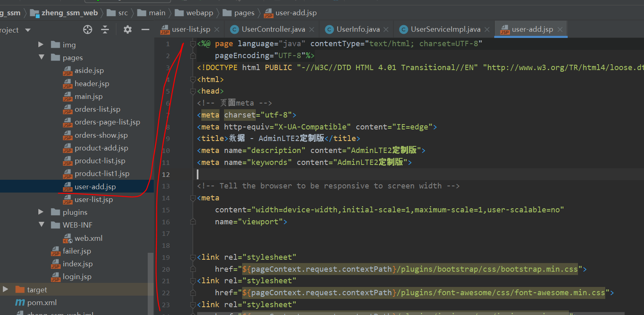Place cursor on empty line 12
The width and height of the screenshot is (644, 315).
click(420, 174)
